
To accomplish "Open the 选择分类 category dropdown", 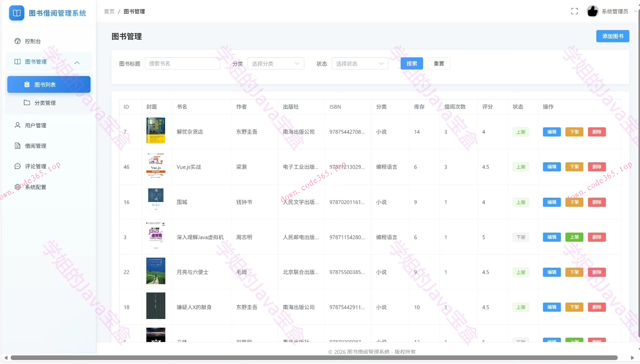I will click(x=275, y=63).
